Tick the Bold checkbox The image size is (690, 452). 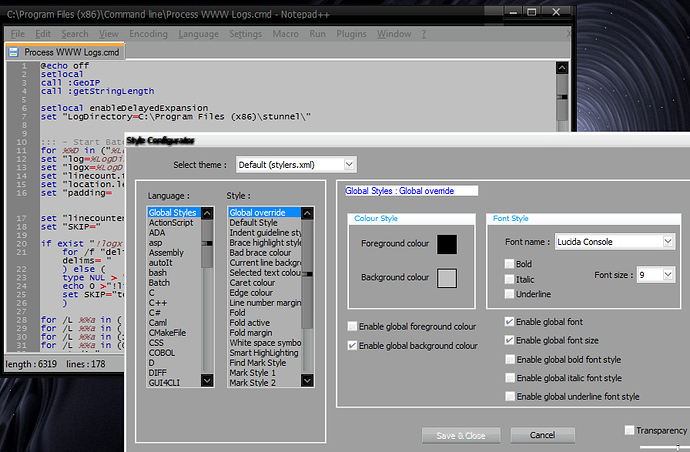pyautogui.click(x=509, y=264)
